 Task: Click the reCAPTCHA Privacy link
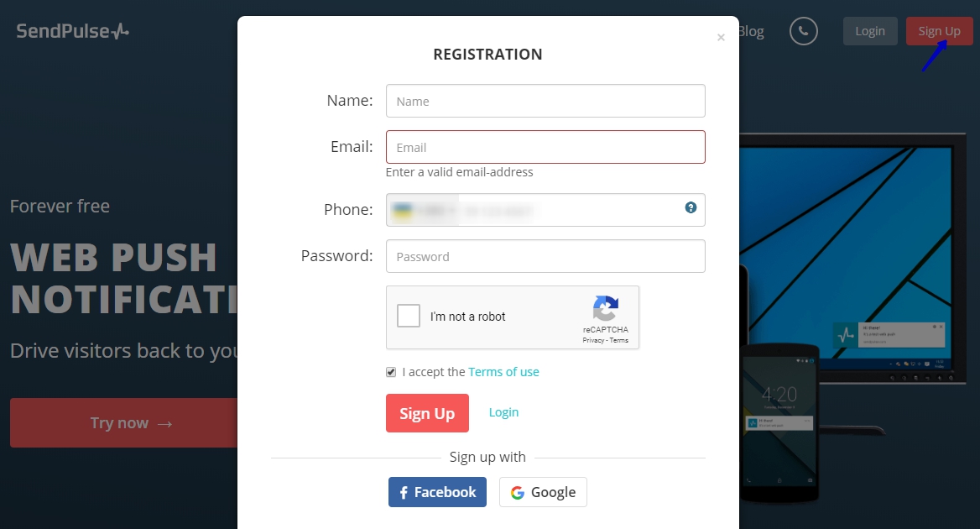(x=593, y=340)
